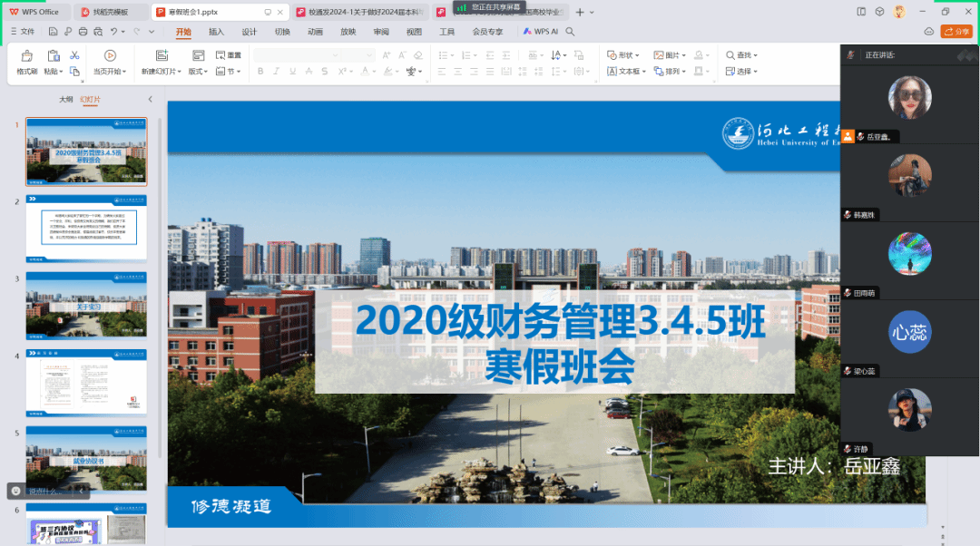The height and width of the screenshot is (546, 980).
Task: Click the search magnifier next to WPS AI
Action: click(571, 32)
